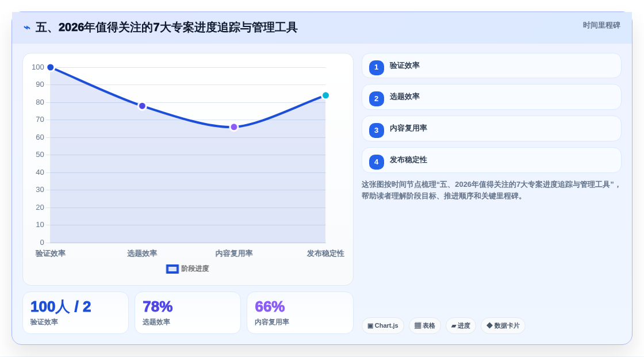The height and width of the screenshot is (357, 644).
Task: Click the 时间里程碑 label in header
Action: pos(601,25)
